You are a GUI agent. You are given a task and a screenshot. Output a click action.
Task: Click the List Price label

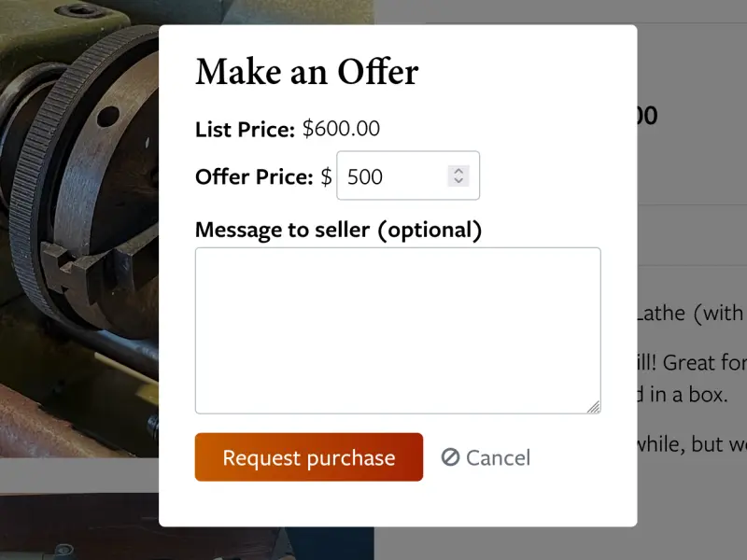pyautogui.click(x=245, y=130)
